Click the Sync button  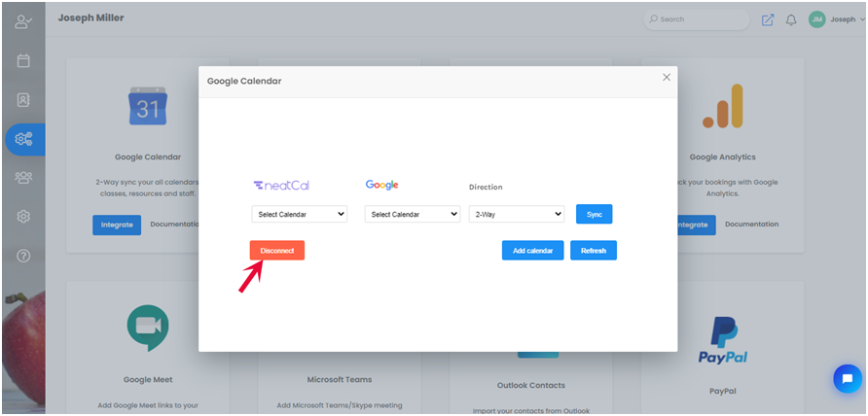coord(594,214)
